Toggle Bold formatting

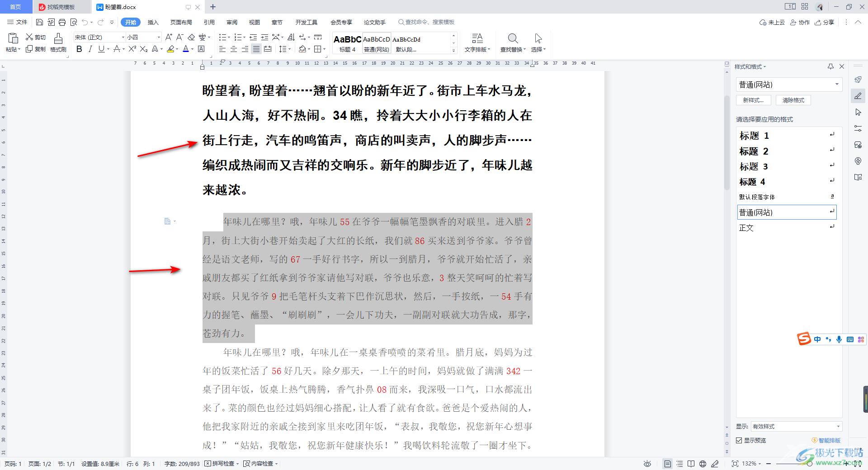coord(79,49)
